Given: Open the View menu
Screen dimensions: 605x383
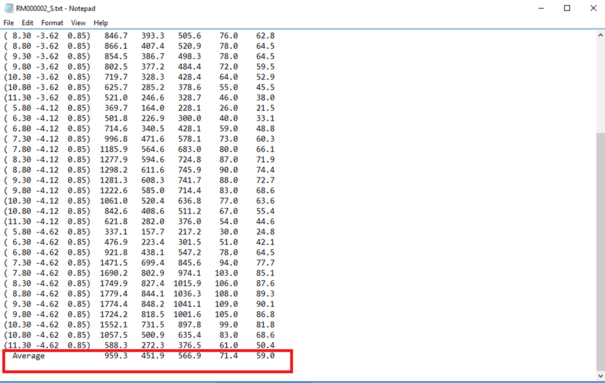Looking at the screenshot, I should coord(78,23).
